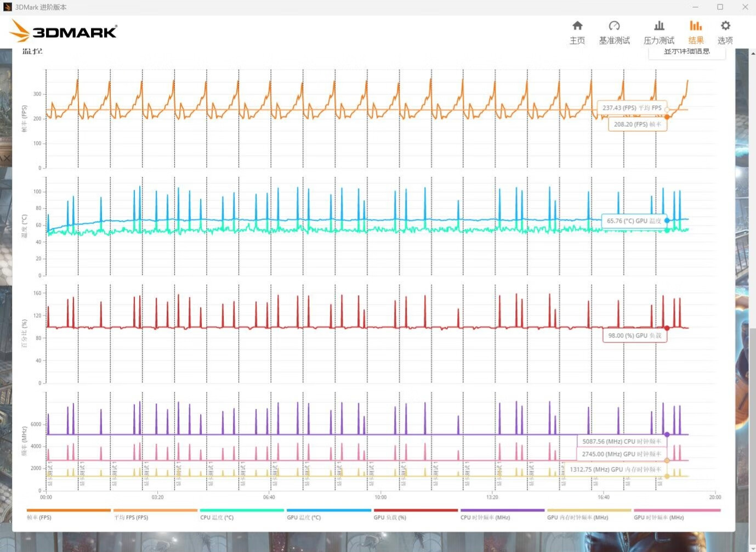756x552 pixels.
Task: Click the 频率 (MHz) vertical axis title
Action: (24, 442)
